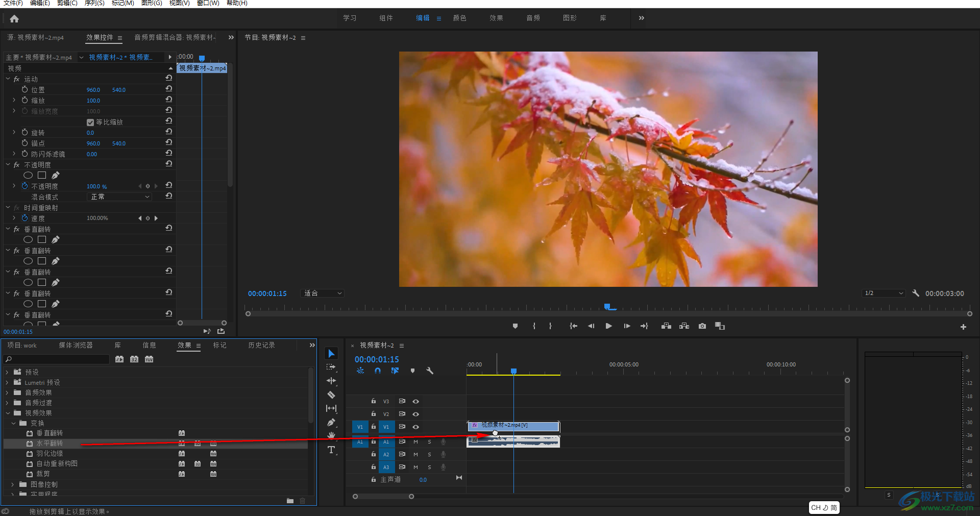Add a marker in the Program monitor
This screenshot has height=516, width=980.
click(515, 326)
